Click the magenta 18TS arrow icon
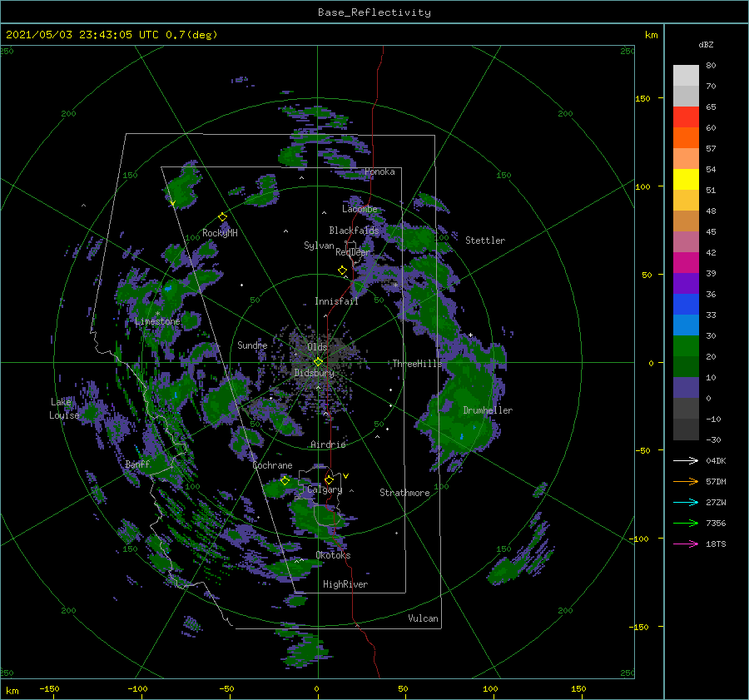The width and height of the screenshot is (749, 700). [686, 544]
